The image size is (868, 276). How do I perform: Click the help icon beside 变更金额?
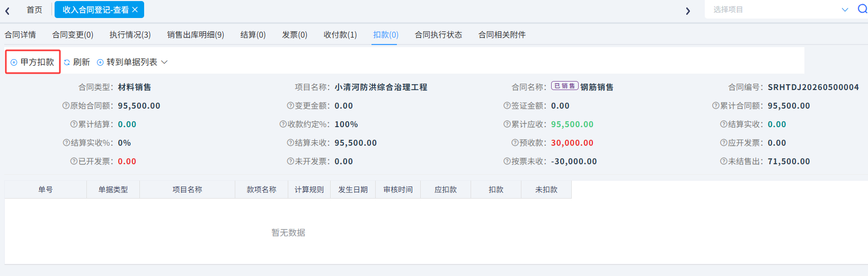click(x=290, y=105)
